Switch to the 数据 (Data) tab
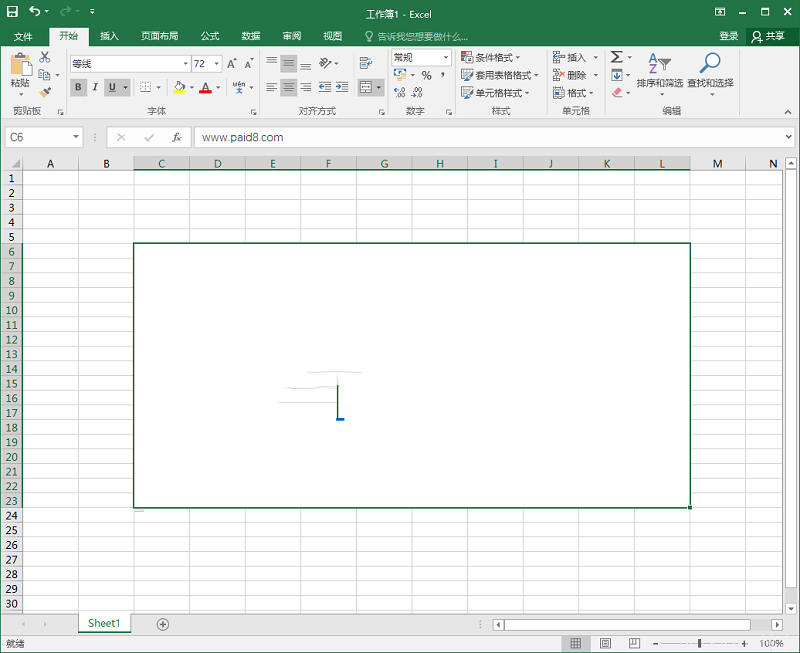Viewport: 800px width, 653px height. [251, 36]
